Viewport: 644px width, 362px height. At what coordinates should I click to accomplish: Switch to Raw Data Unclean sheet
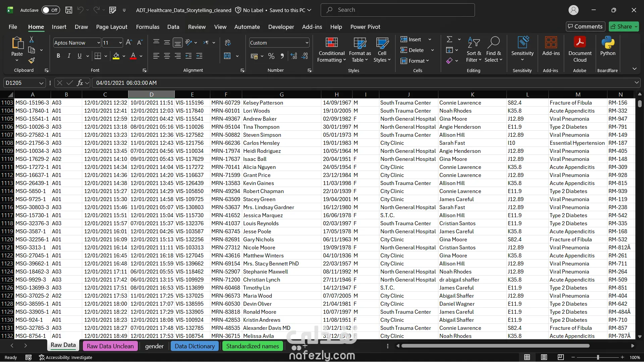pos(110,346)
